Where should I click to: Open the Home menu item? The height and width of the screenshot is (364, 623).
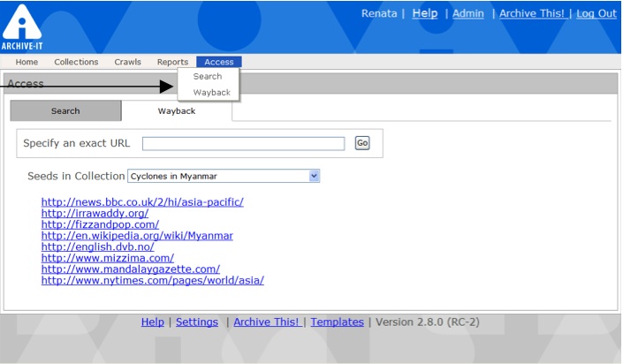(27, 62)
